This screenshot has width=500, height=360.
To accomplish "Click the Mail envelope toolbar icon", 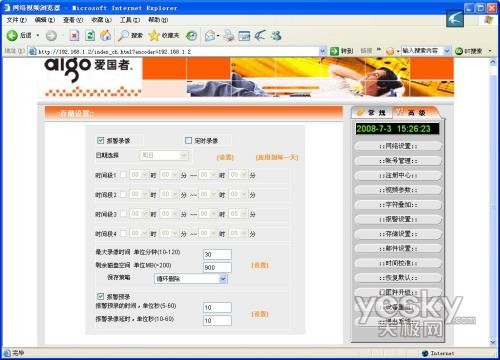I will click(x=210, y=35).
